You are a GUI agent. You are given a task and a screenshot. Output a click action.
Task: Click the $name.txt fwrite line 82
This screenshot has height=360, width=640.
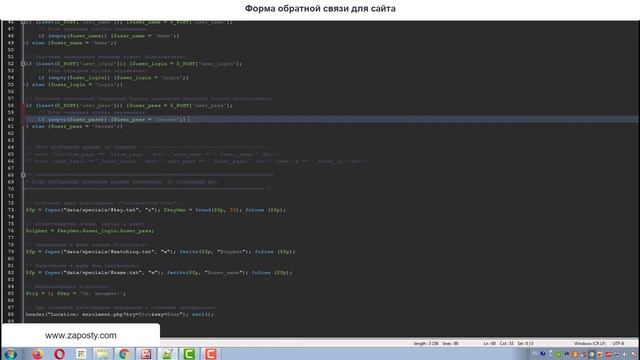click(159, 272)
